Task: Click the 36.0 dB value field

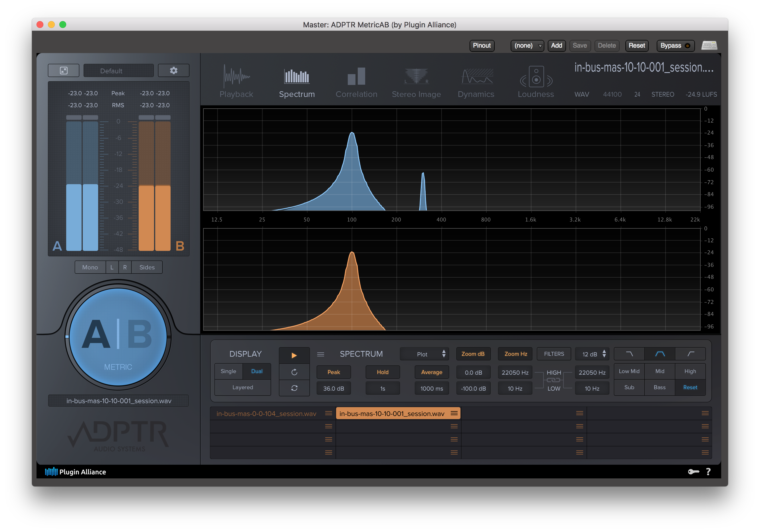Action: coord(334,388)
